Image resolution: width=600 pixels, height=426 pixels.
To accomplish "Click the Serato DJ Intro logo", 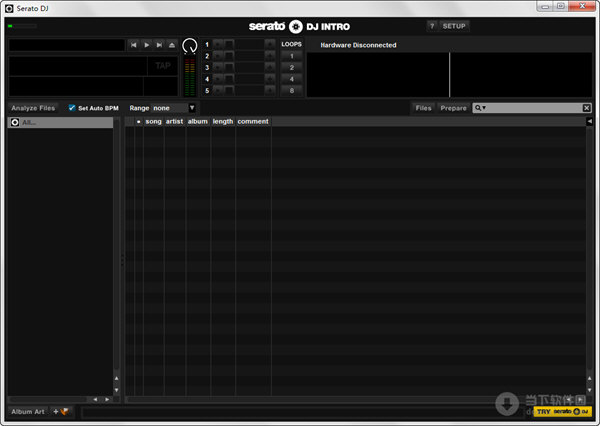I will pyautogui.click(x=299, y=26).
